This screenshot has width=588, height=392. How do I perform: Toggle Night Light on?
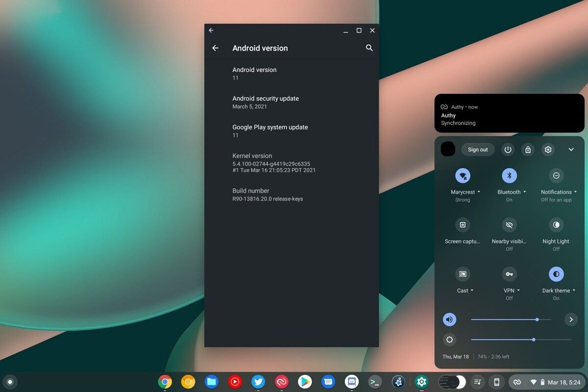pos(556,225)
